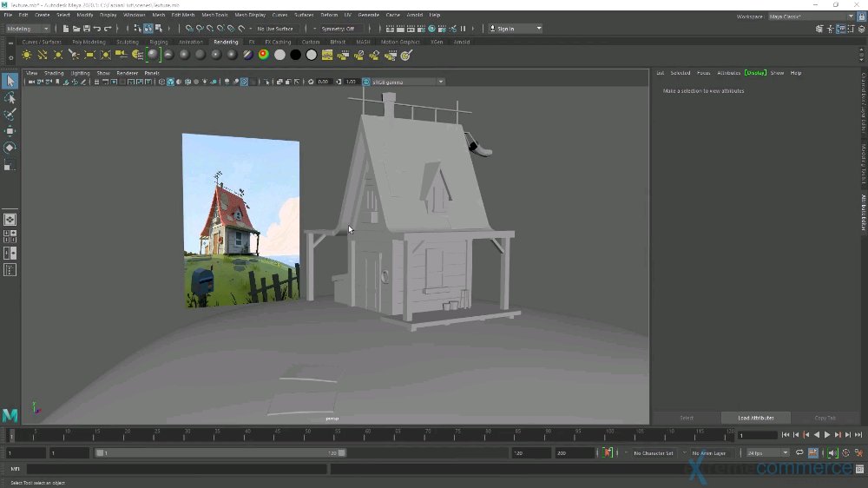Open the No Character Set dropdown
Viewport: 868px width, 488px height.
pyautogui.click(x=654, y=452)
